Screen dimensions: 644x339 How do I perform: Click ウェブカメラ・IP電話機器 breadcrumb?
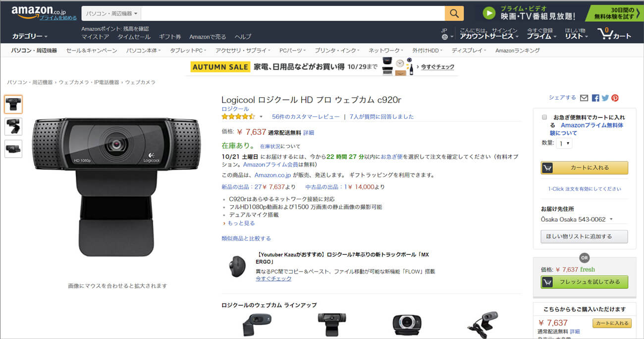(x=89, y=82)
